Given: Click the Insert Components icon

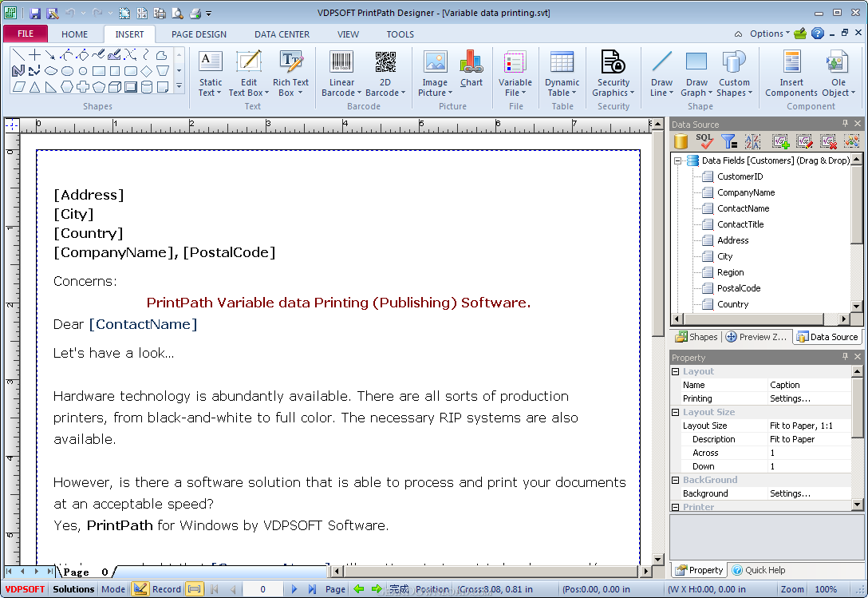Looking at the screenshot, I should tap(791, 73).
